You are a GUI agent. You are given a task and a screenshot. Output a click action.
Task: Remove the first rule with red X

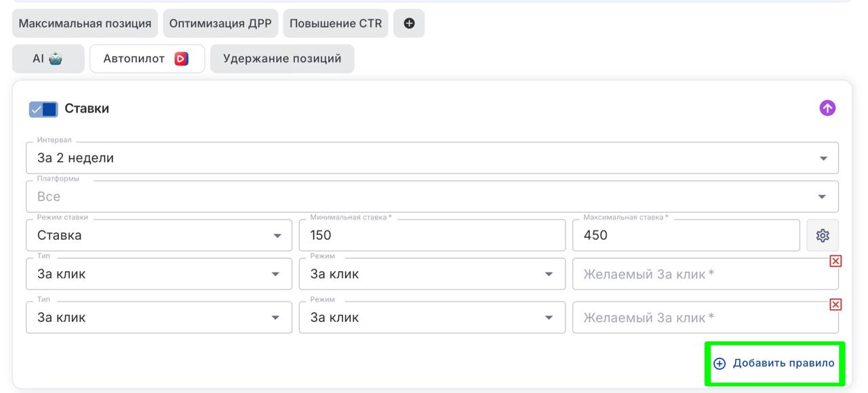(x=835, y=261)
